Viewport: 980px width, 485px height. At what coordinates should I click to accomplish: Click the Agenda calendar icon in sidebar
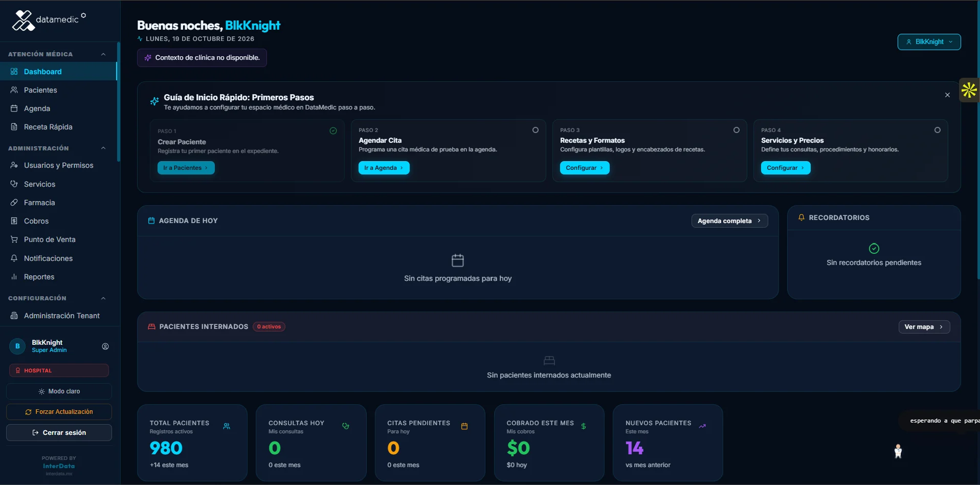14,108
